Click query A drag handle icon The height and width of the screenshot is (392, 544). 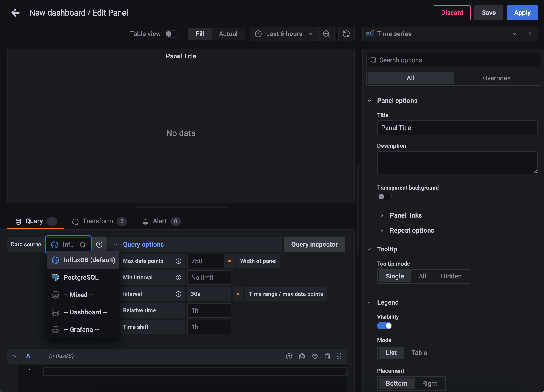[339, 356]
